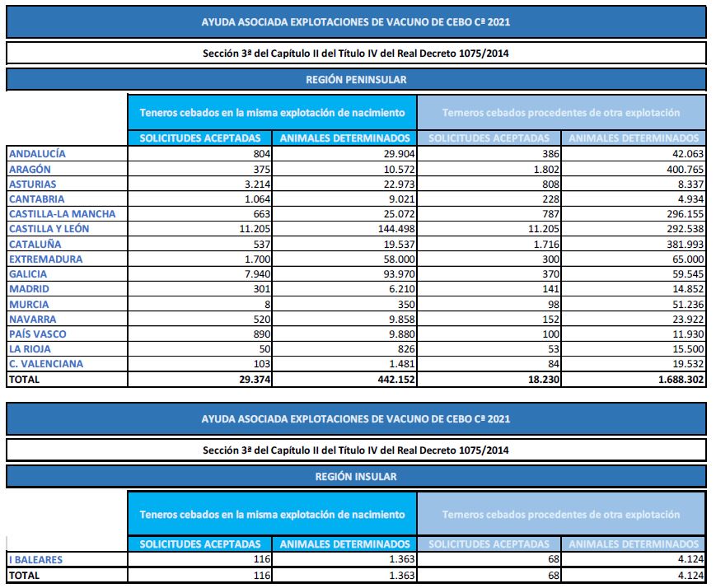Select the "826" value for La Rioja
716x588 pixels.
pyautogui.click(x=406, y=349)
